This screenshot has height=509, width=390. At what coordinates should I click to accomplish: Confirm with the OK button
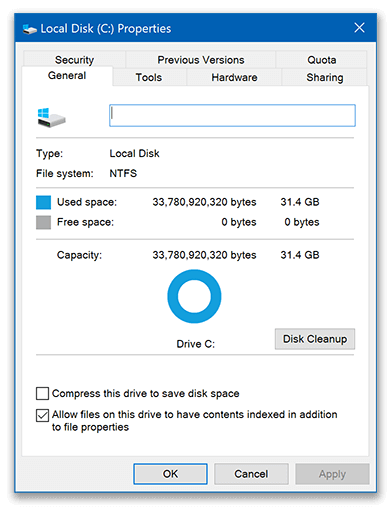170,474
